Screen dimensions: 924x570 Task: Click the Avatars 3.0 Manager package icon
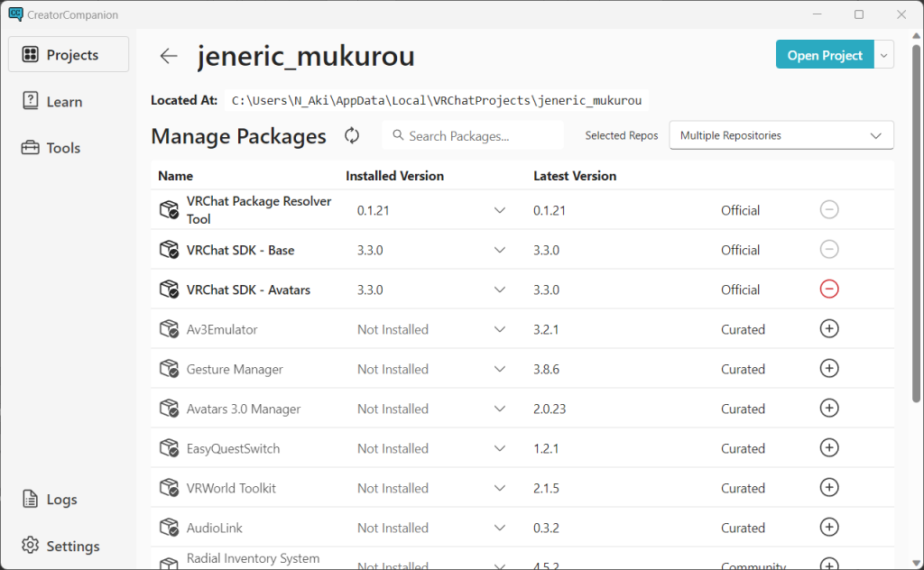click(169, 409)
